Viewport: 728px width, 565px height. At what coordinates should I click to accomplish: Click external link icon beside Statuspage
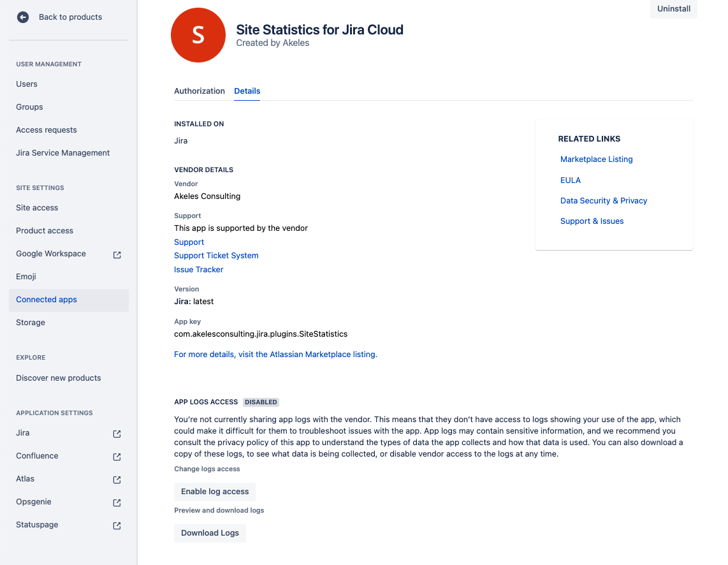pyautogui.click(x=117, y=525)
